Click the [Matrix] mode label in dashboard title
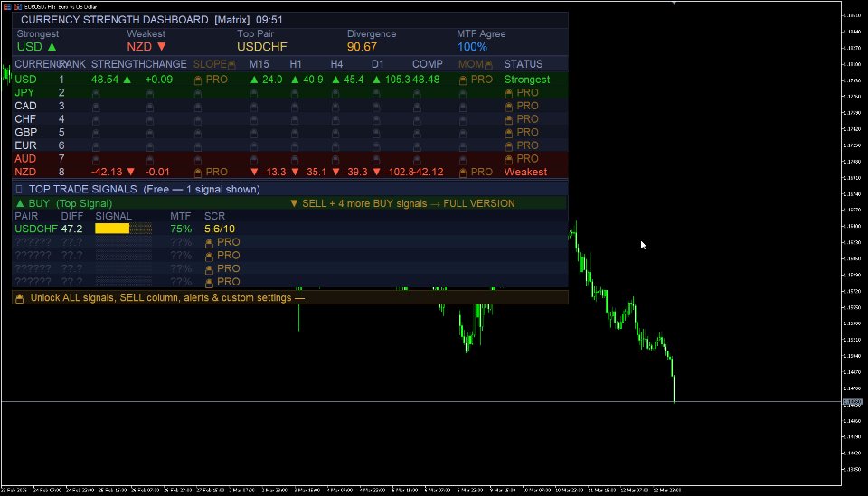This screenshot has height=496, width=868. (x=232, y=20)
